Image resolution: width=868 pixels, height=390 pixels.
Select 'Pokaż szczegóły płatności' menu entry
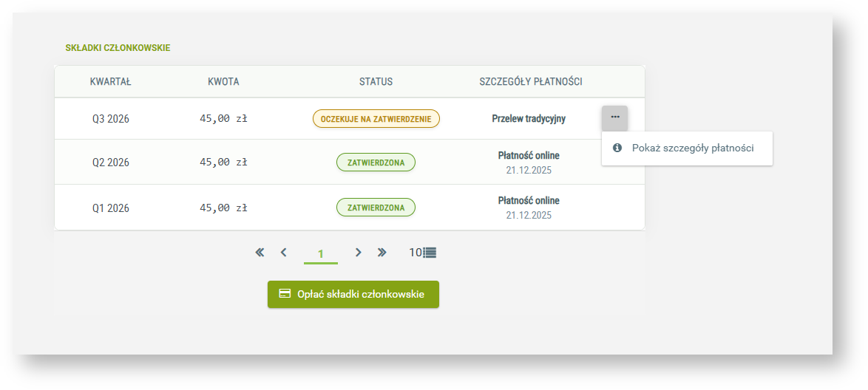coord(692,148)
